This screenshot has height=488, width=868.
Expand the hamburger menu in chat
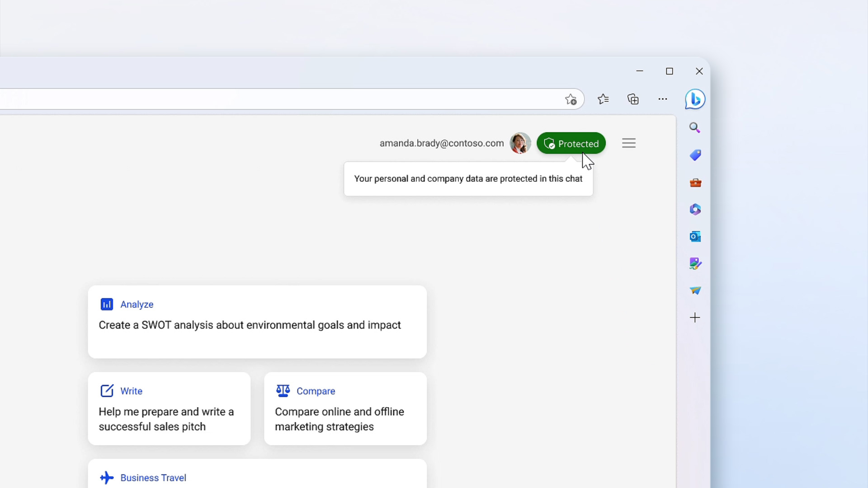pyautogui.click(x=628, y=143)
